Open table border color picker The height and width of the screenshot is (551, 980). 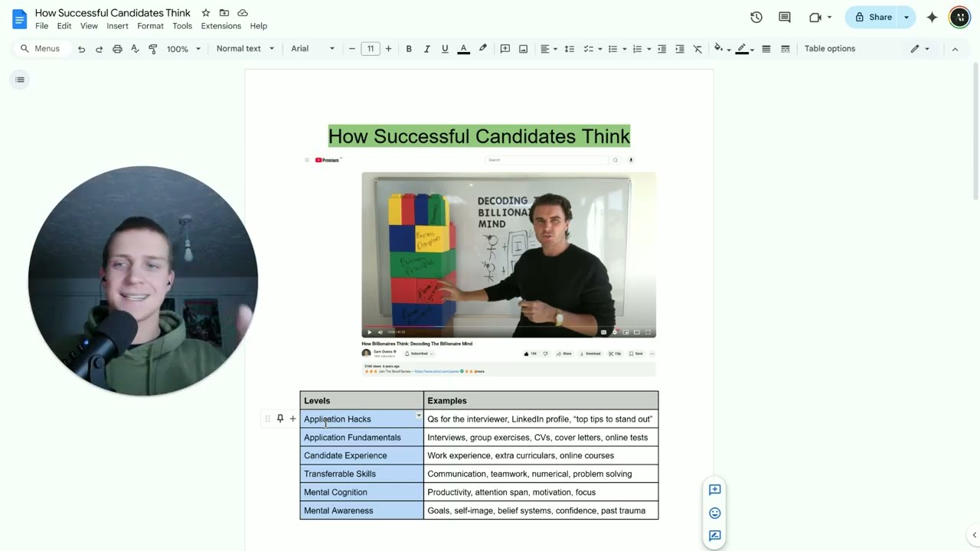click(x=745, y=49)
